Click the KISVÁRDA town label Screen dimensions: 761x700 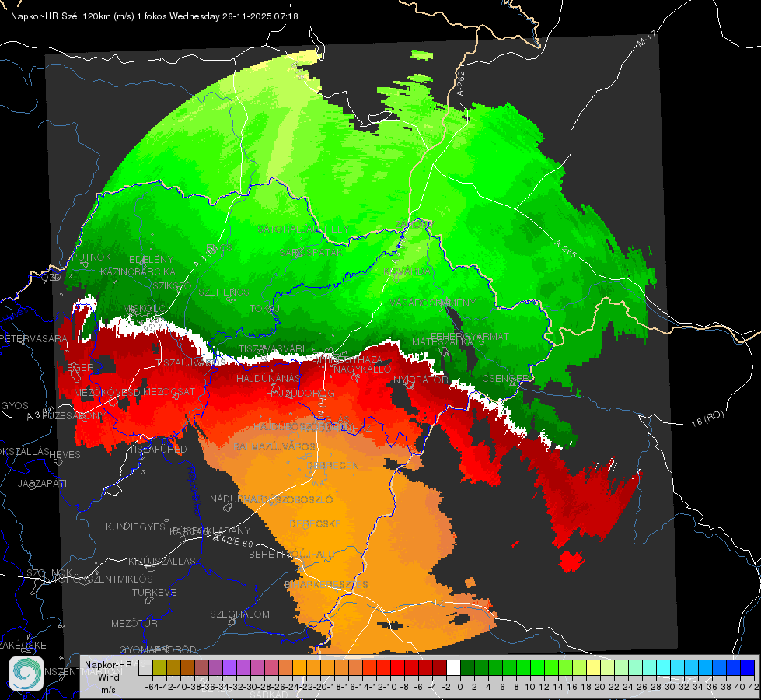coord(407,271)
